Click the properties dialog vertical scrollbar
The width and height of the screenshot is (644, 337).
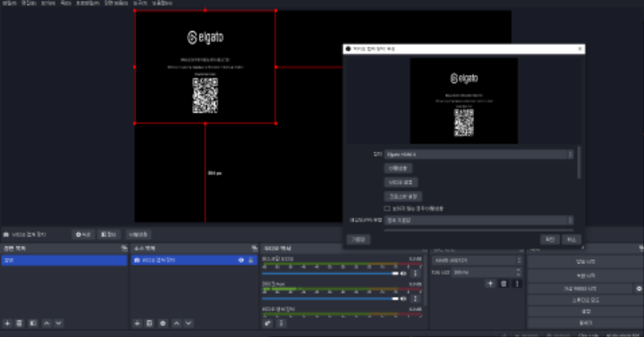(x=579, y=162)
